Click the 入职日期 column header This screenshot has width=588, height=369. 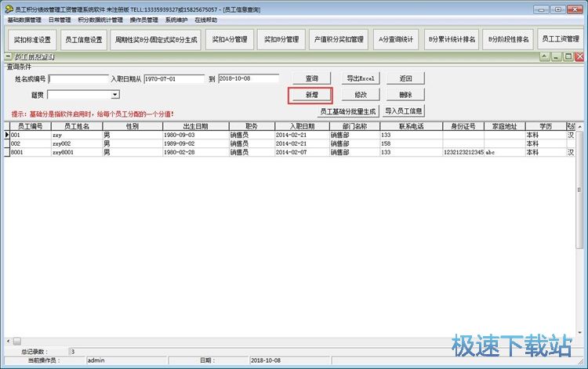[x=303, y=126]
